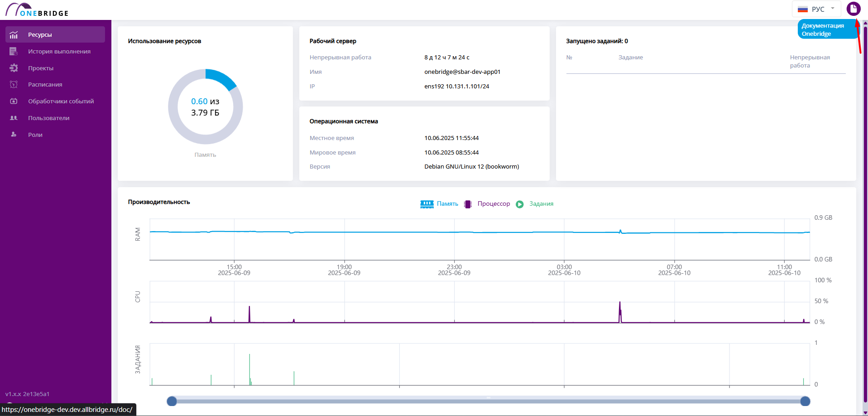The image size is (868, 416).
Task: Toggle the Процессор series in chart legend
Action: [x=487, y=204]
